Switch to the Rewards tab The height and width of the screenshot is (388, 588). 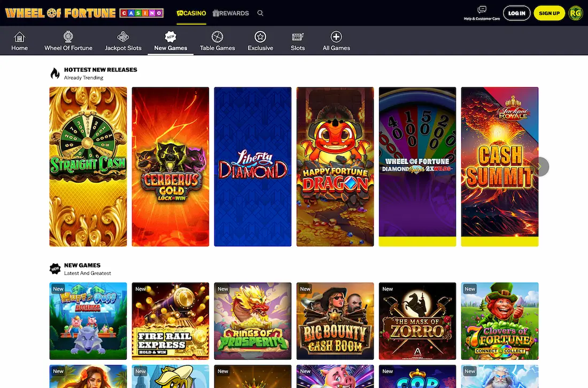(x=230, y=13)
